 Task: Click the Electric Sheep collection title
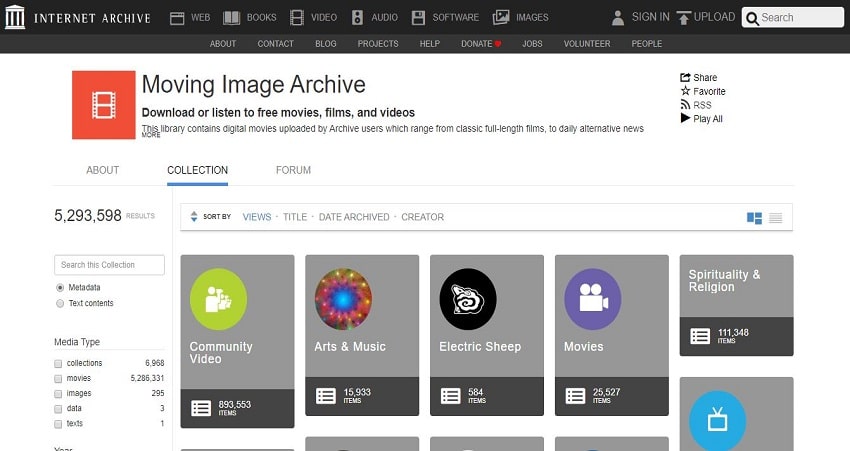pyautogui.click(x=480, y=347)
